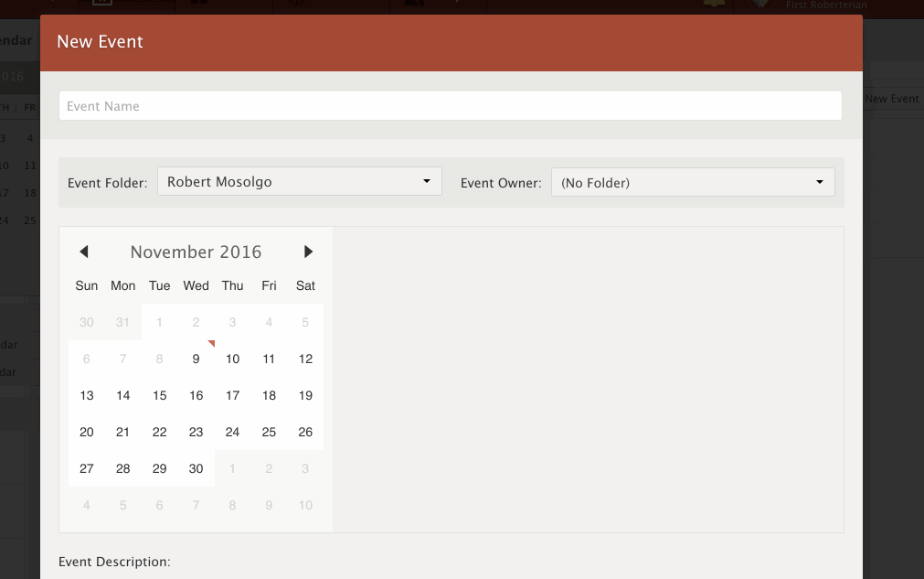Open the Event Owner dropdown
924x579 pixels.
pyautogui.click(x=693, y=182)
